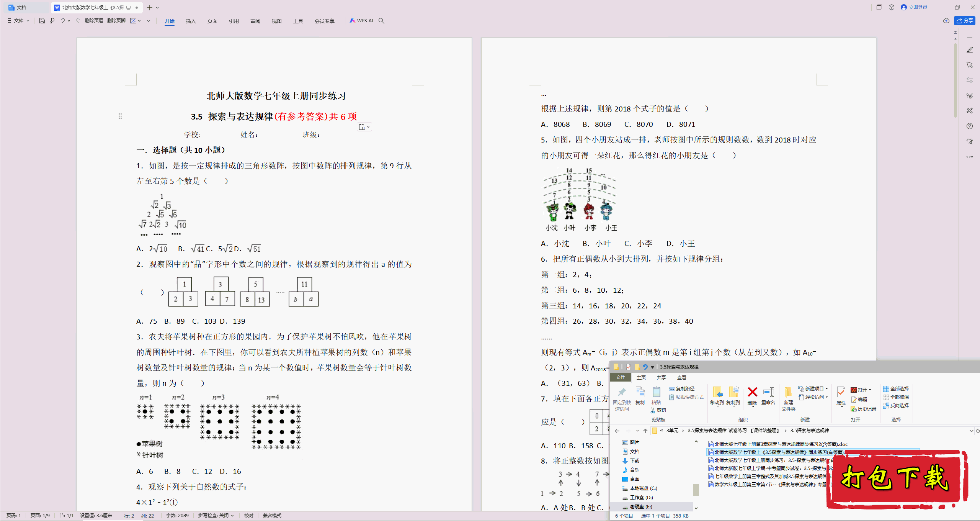Viewport: 980px width, 521px height.
Task: Switch to the 页面 ribbon tab
Action: (x=212, y=21)
